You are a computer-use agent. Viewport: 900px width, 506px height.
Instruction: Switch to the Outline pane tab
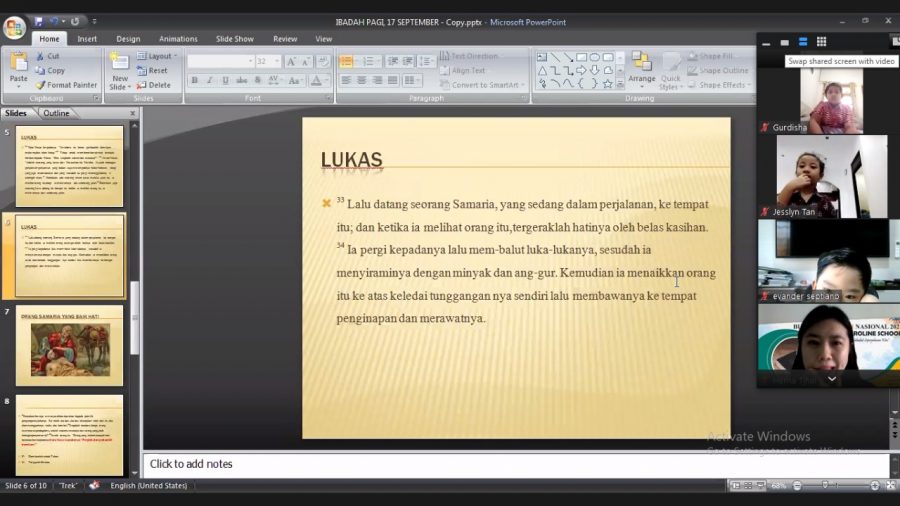[x=56, y=113]
